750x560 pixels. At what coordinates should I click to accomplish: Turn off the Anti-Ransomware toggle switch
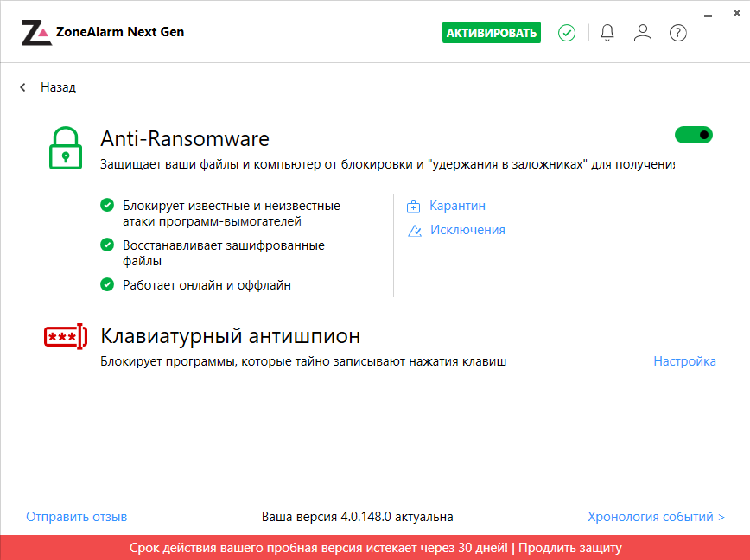coord(694,135)
